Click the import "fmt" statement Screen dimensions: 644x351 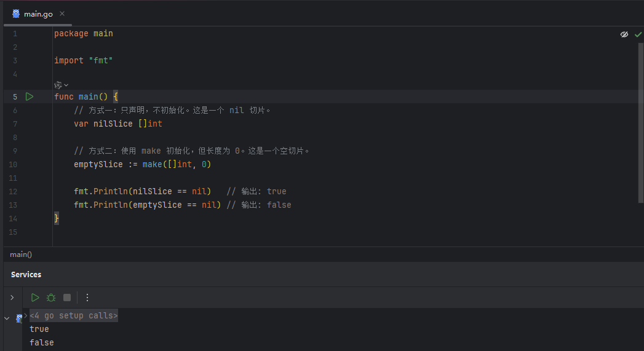click(84, 61)
